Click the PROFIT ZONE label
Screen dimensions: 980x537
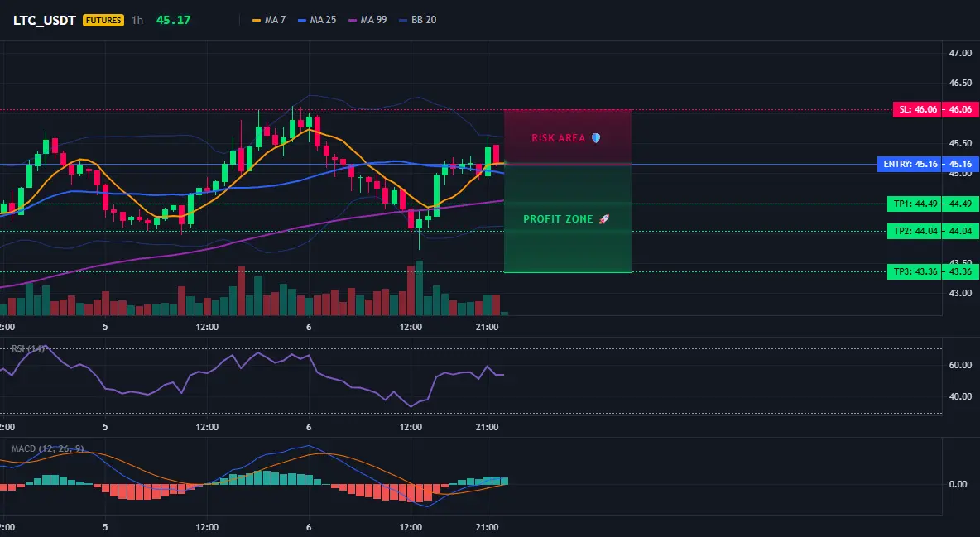coord(558,219)
